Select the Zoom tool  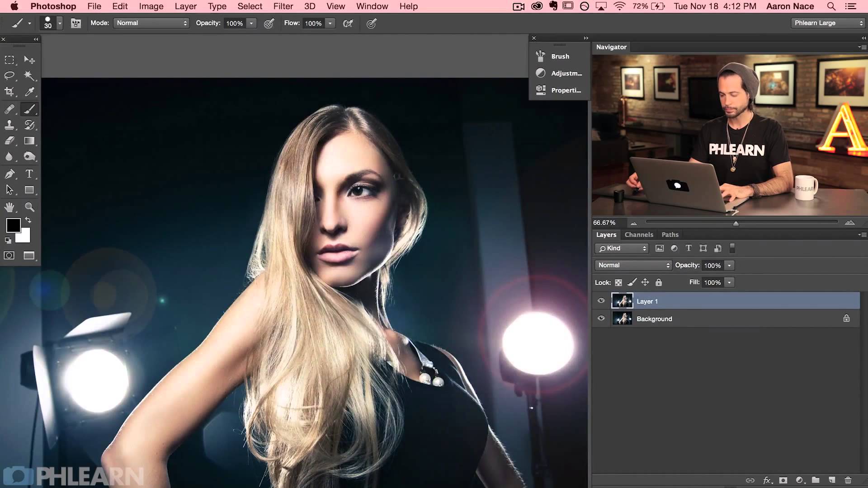[x=29, y=207]
